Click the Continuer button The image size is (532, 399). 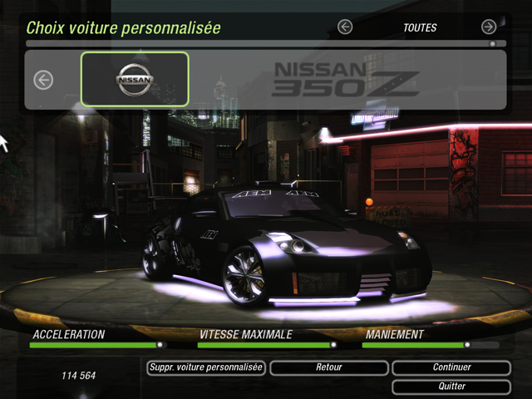[x=451, y=367]
